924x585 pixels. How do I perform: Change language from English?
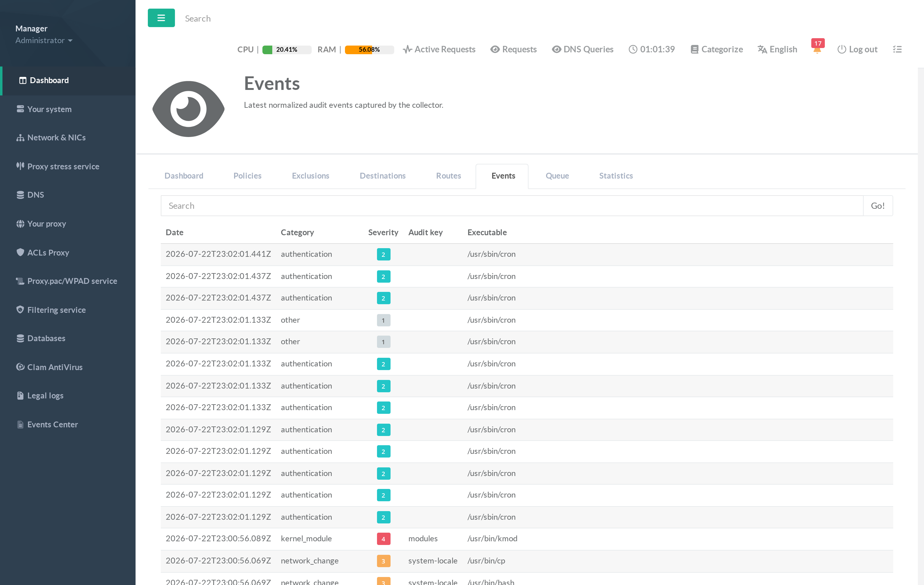(777, 50)
